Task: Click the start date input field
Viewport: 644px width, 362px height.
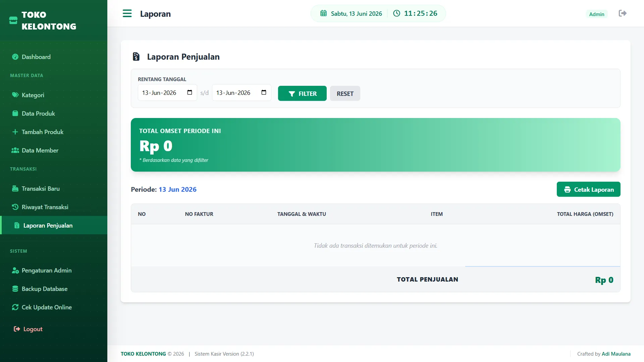Action: (167, 93)
